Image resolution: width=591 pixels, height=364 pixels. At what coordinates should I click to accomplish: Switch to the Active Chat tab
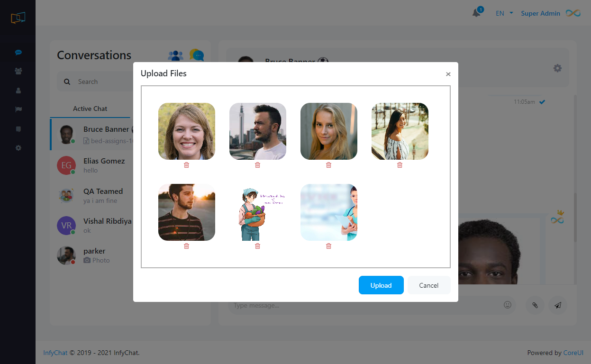click(x=90, y=109)
